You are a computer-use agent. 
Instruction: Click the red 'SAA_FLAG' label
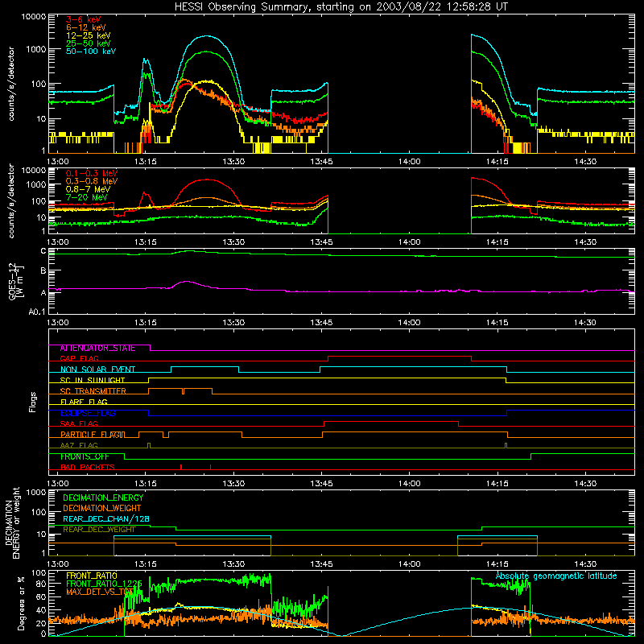pos(79,423)
